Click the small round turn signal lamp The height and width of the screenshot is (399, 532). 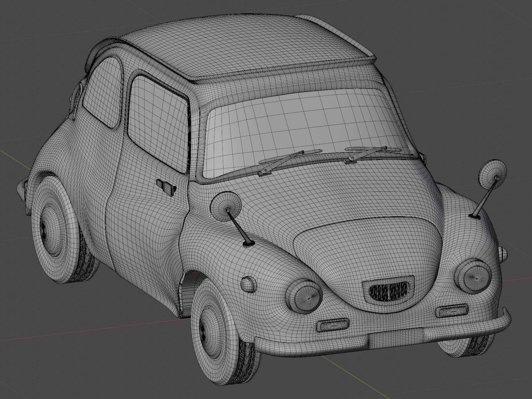tap(249, 285)
